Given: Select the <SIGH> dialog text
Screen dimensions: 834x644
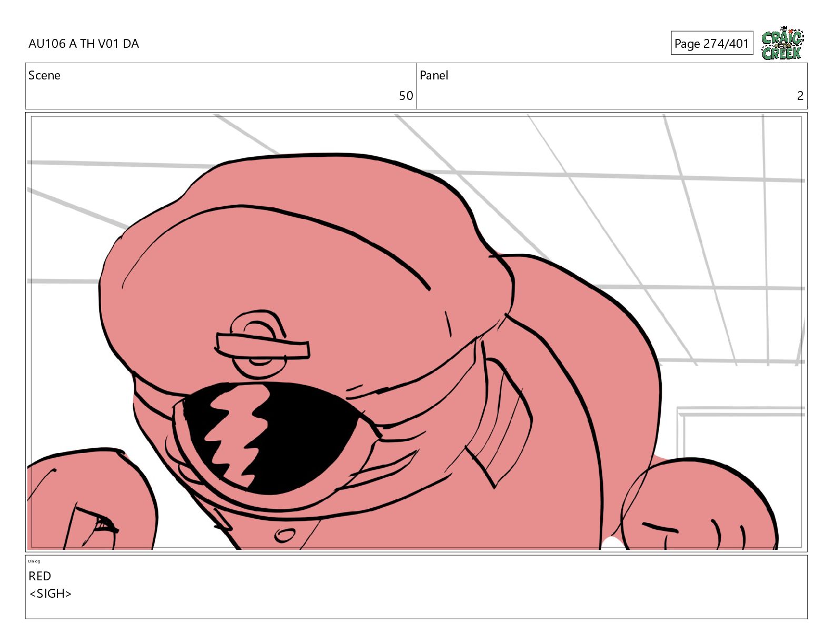Looking at the screenshot, I should click(51, 593).
